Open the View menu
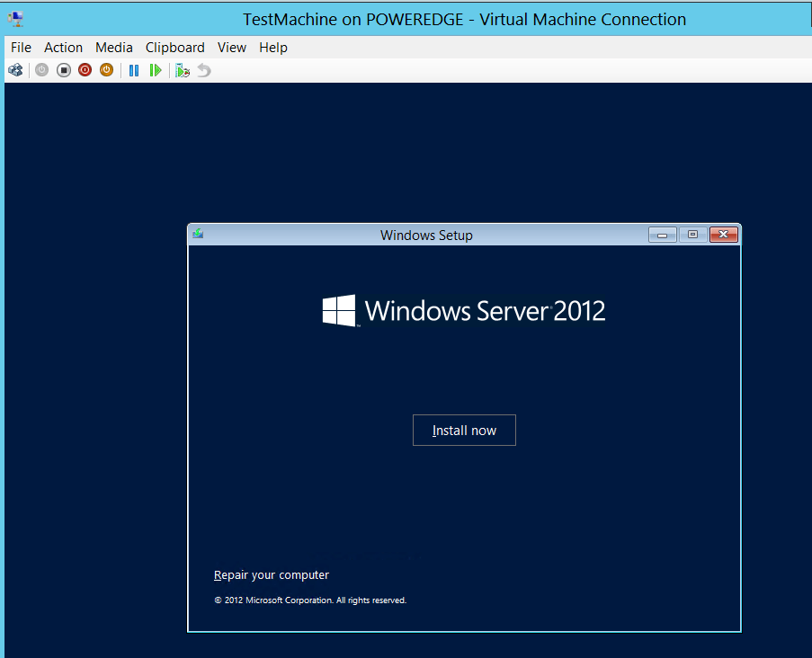812x658 pixels. coord(231,48)
